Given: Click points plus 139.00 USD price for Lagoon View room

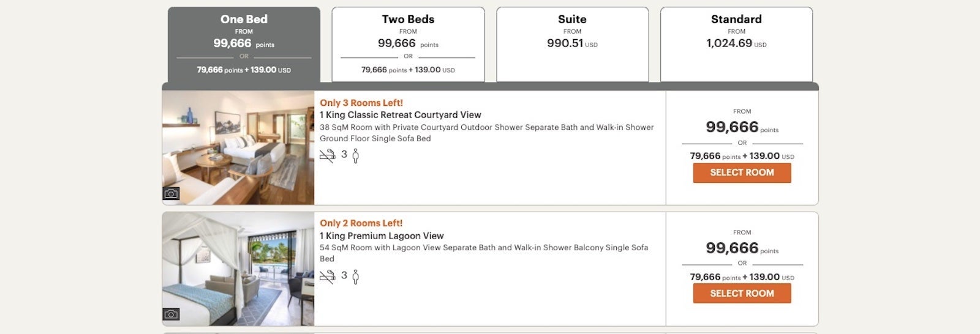Looking at the screenshot, I should (741, 277).
